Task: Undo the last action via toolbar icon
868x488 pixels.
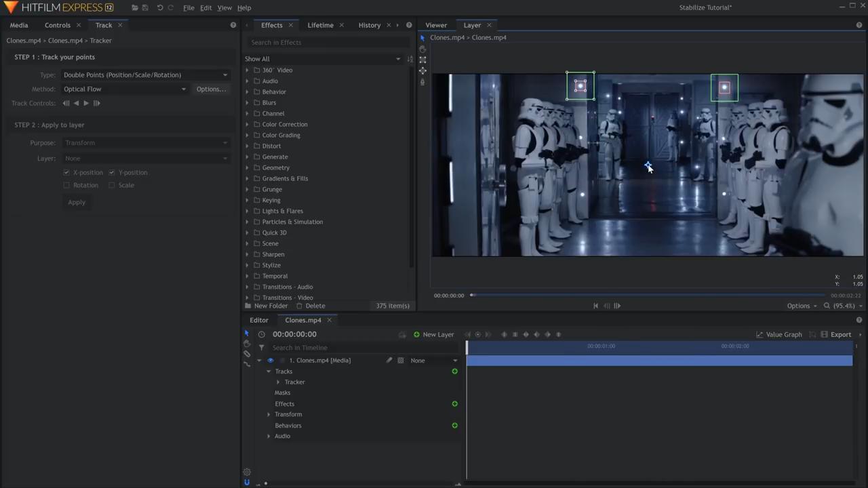Action: click(160, 7)
